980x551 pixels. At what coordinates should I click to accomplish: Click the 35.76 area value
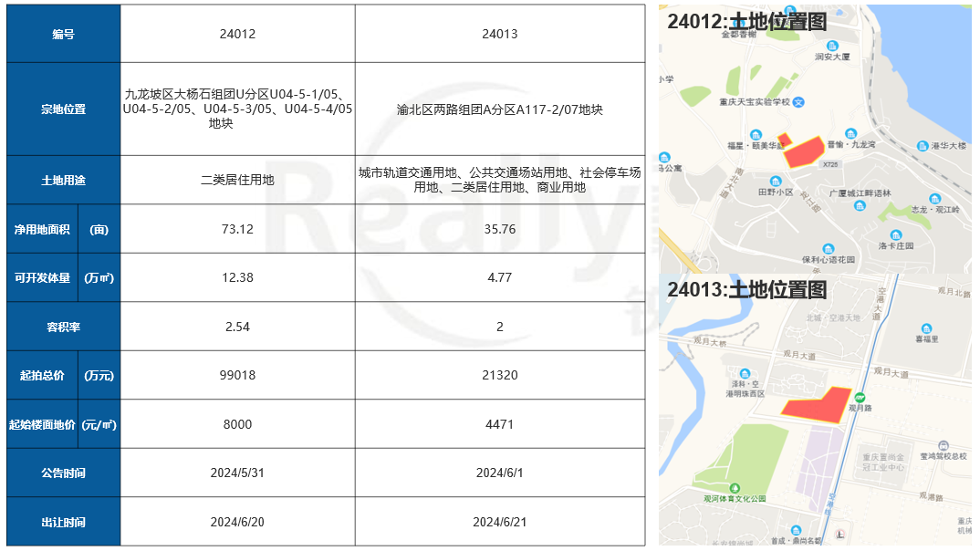pos(500,229)
